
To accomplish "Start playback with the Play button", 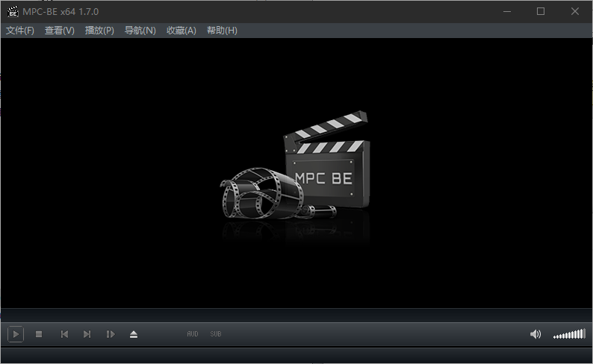I will point(16,334).
